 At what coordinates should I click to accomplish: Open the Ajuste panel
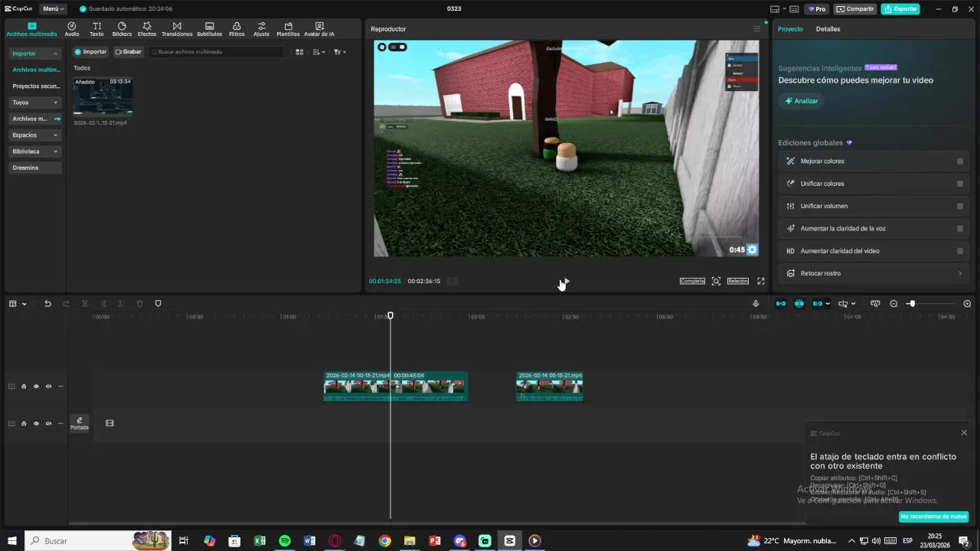pyautogui.click(x=262, y=29)
